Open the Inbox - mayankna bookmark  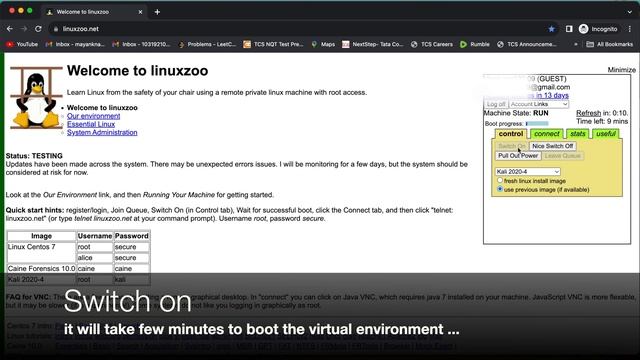click(x=75, y=44)
